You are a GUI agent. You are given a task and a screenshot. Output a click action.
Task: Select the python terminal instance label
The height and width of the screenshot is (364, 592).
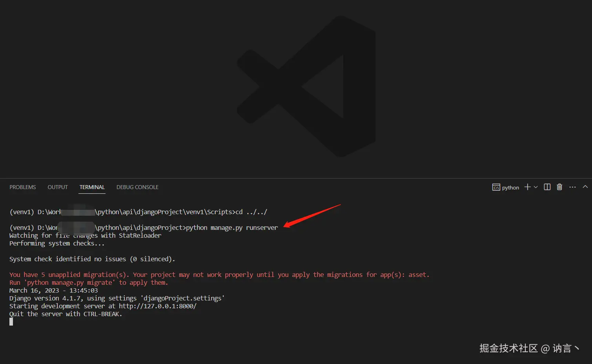506,187
